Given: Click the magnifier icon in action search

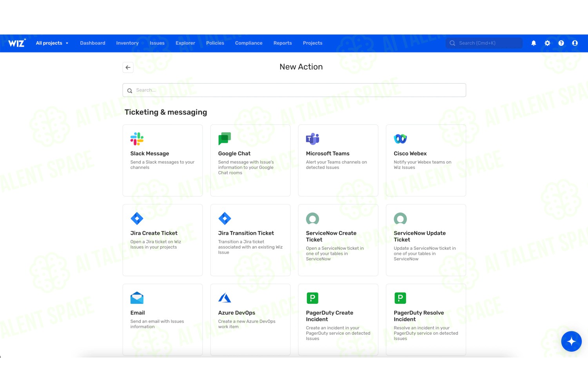Looking at the screenshot, I should point(130,91).
